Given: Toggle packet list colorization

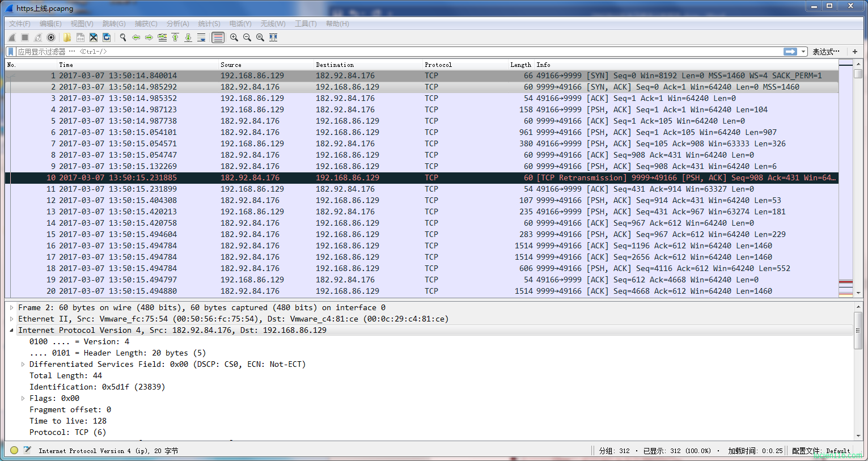Looking at the screenshot, I should pos(218,37).
